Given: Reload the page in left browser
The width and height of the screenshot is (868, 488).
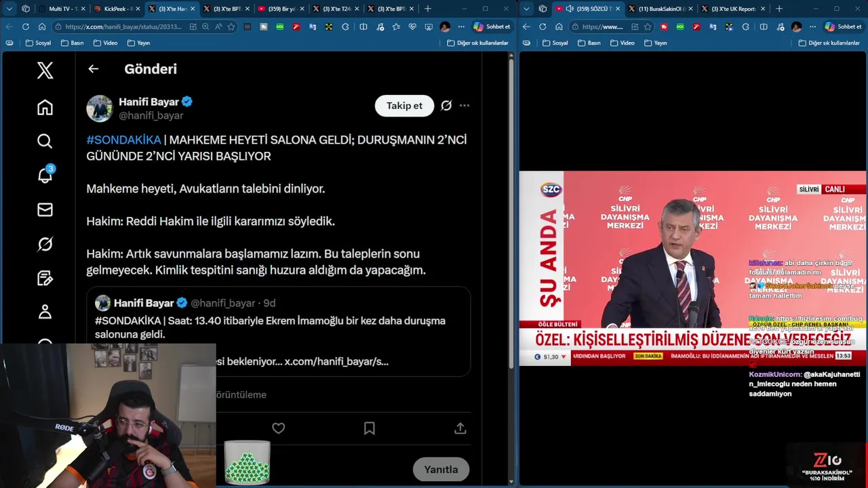Looking at the screenshot, I should tap(25, 26).
